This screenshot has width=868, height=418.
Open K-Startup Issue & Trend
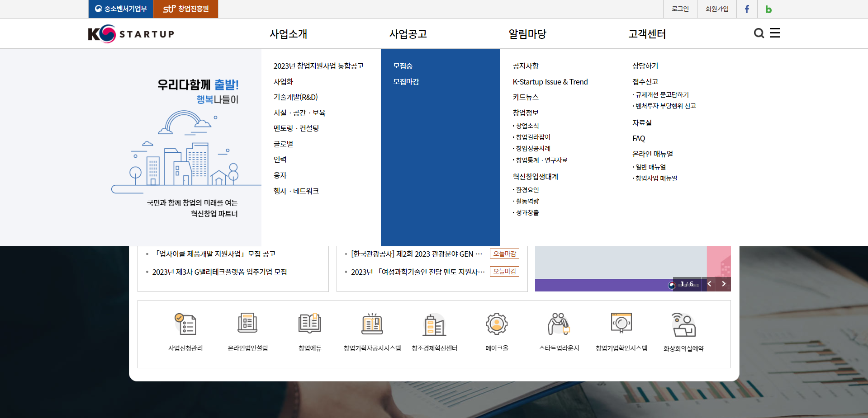[x=550, y=82]
